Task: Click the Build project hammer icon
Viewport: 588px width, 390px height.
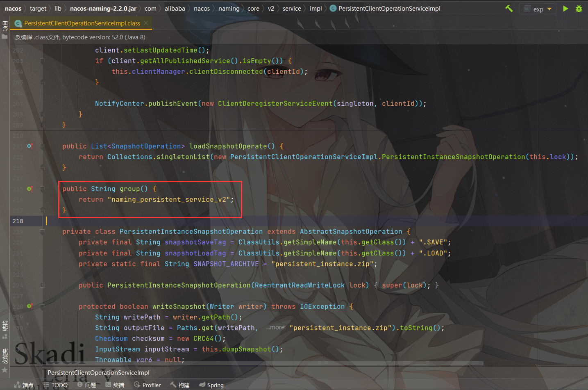Action: (509, 8)
